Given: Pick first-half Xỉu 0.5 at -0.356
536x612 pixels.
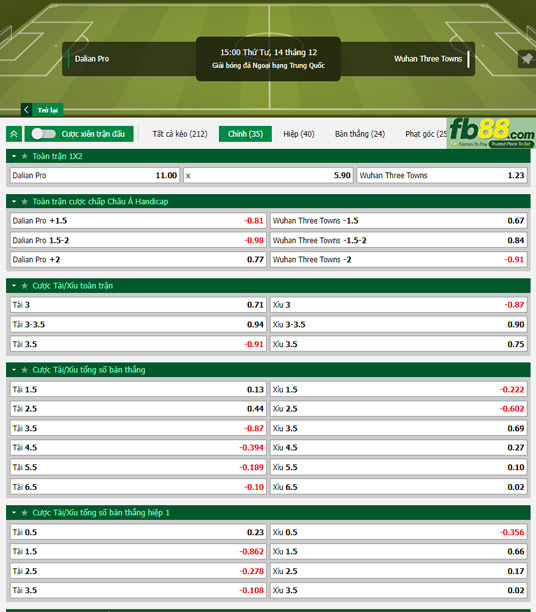Looking at the screenshot, I should pyautogui.click(x=399, y=532).
